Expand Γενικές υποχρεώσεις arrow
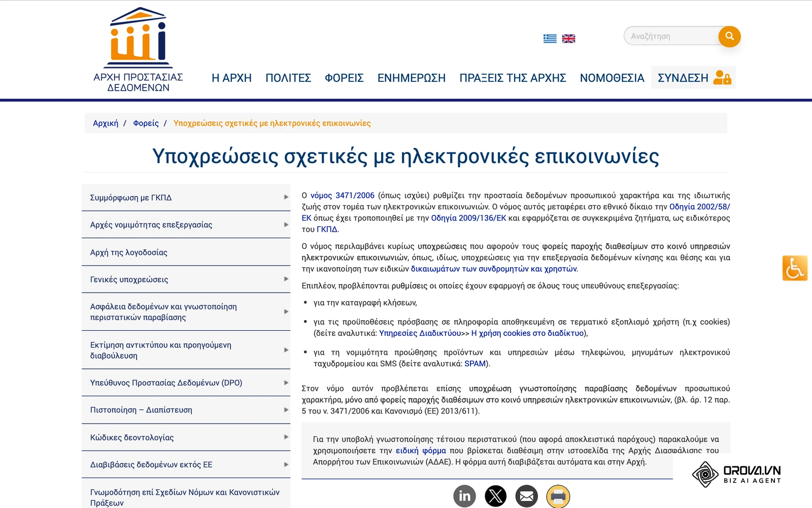This screenshot has height=508, width=812. (x=286, y=279)
